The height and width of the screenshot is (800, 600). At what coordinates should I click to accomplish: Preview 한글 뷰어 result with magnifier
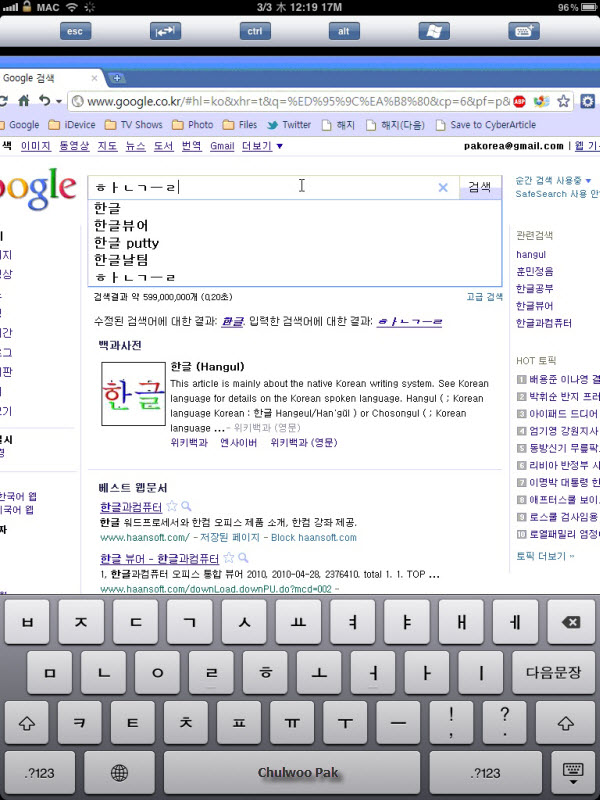(x=243, y=558)
